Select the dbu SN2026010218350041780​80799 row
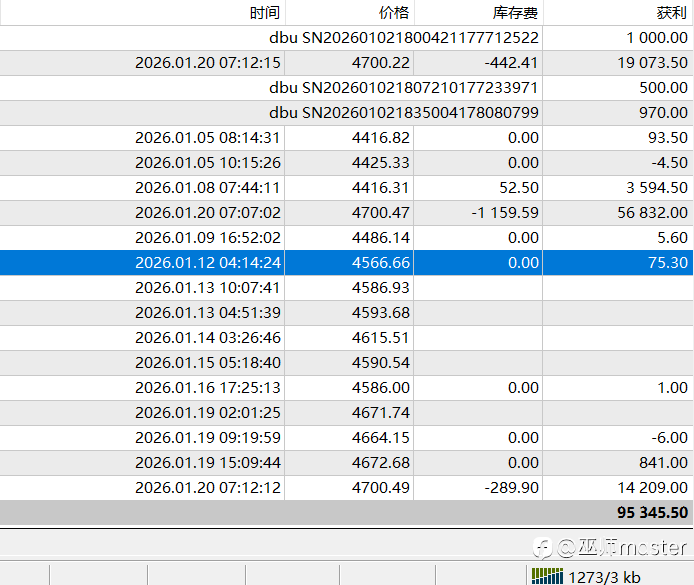The image size is (694, 585). tap(347, 113)
